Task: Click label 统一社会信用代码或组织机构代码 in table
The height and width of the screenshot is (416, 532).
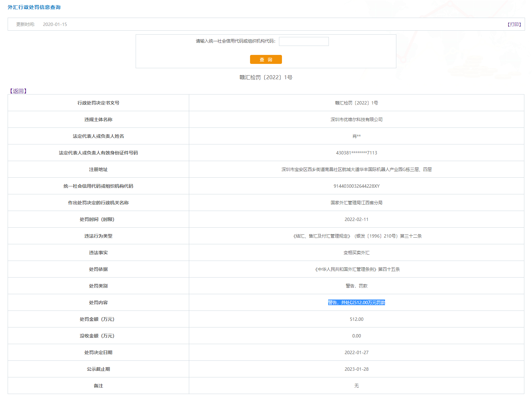Action: (98, 186)
